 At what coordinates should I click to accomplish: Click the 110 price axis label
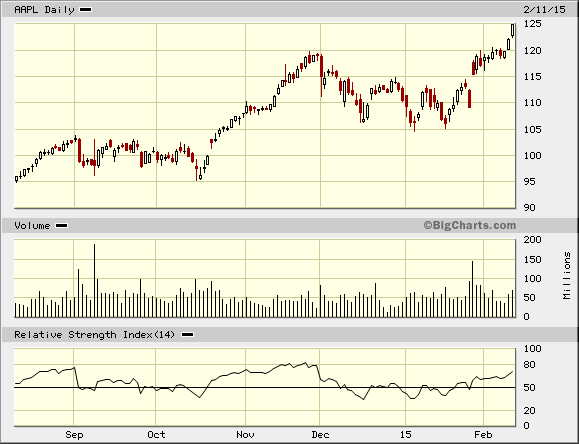tap(532, 103)
